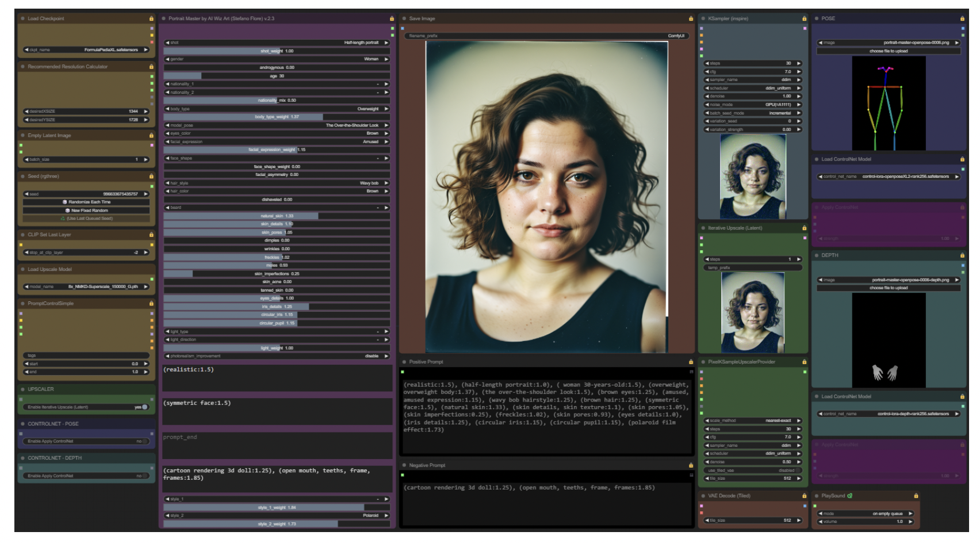Advance gender option with right arrow

pos(386,59)
